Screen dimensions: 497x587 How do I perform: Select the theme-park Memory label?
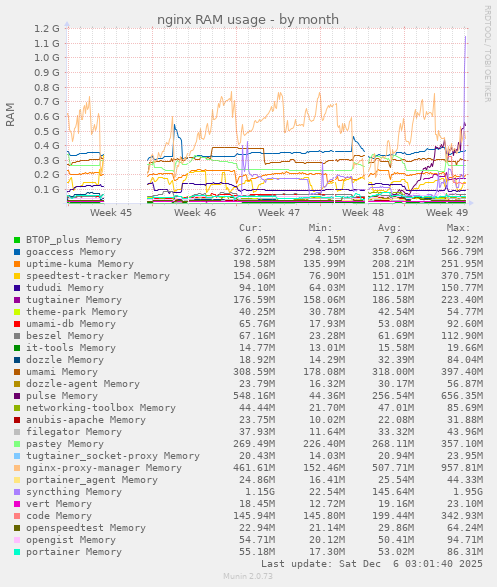[x=77, y=312]
